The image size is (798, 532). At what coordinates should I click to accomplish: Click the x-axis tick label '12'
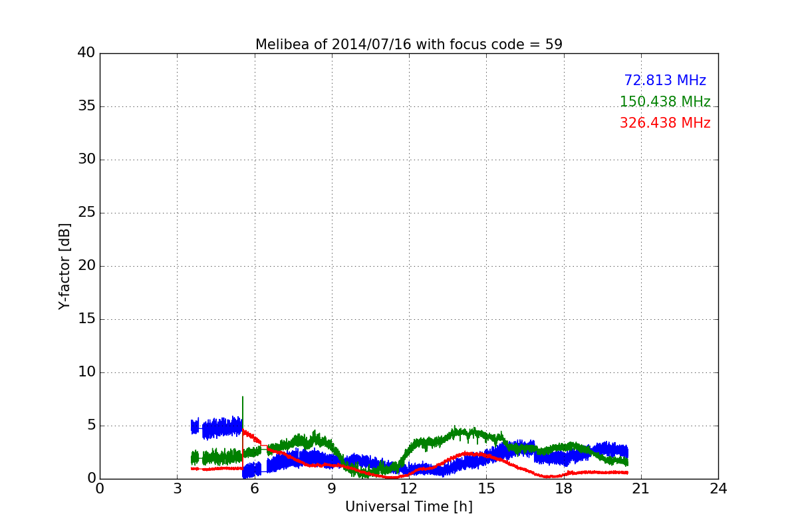tap(409, 489)
